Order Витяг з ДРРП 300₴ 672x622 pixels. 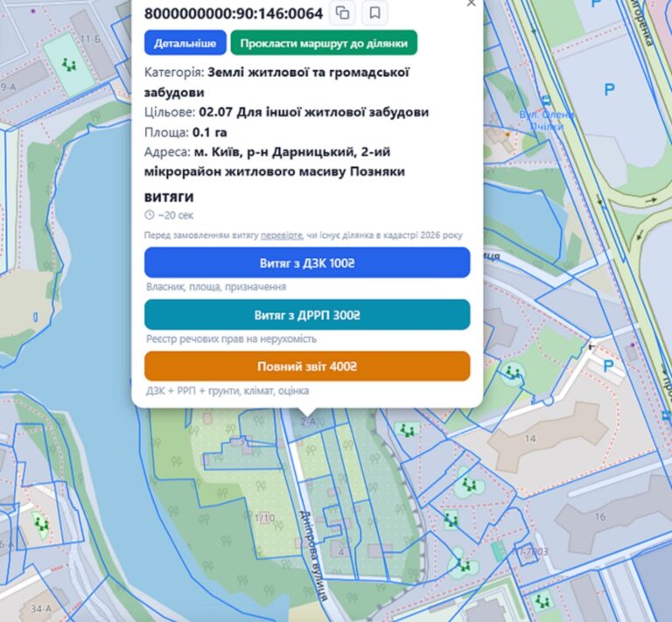307,315
